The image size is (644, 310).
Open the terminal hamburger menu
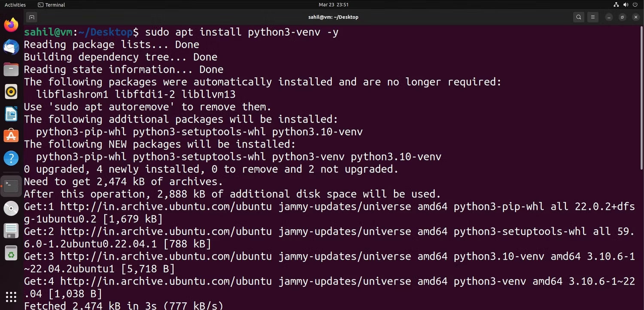point(592,17)
